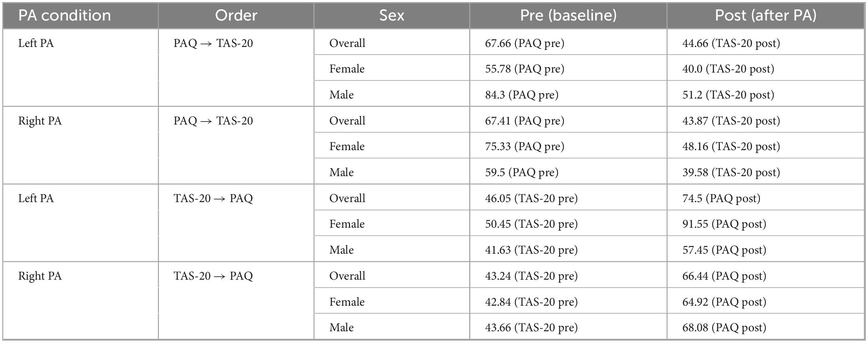This screenshot has width=868, height=343.
Task: Select the 42.84 (TAS-20 pre) cell
Action: (531, 302)
